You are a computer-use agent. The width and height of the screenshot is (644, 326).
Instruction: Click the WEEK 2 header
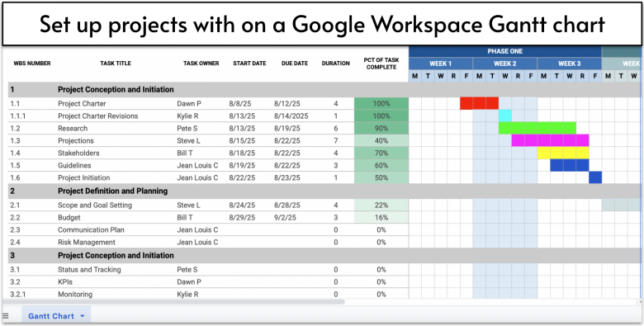point(505,64)
